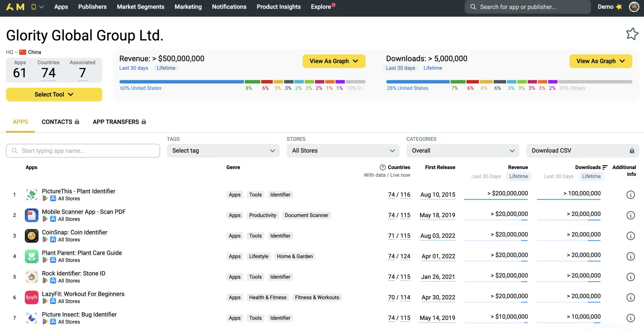Open the Apps menu
Viewport: 644px width, 330px height.
click(61, 7)
